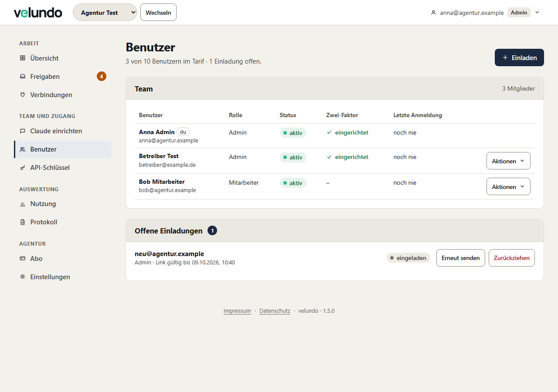Click the API-Schlüssel key icon
The image size is (558, 392).
coord(23,168)
